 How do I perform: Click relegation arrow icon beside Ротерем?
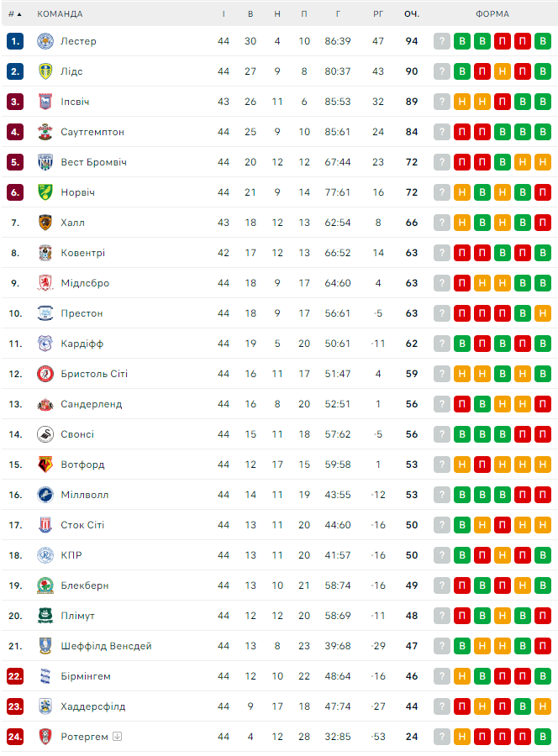(x=118, y=737)
